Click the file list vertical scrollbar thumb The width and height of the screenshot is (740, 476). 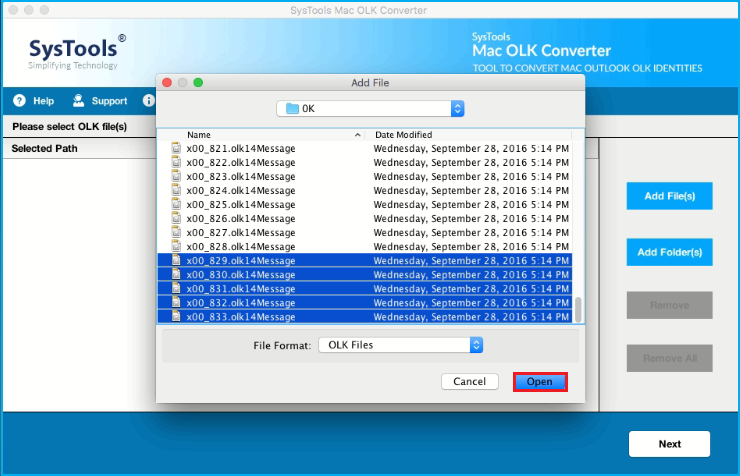(x=578, y=309)
